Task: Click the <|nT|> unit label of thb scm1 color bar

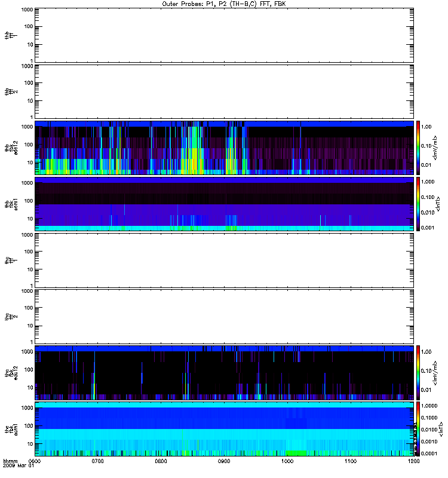Action: [x=438, y=204]
